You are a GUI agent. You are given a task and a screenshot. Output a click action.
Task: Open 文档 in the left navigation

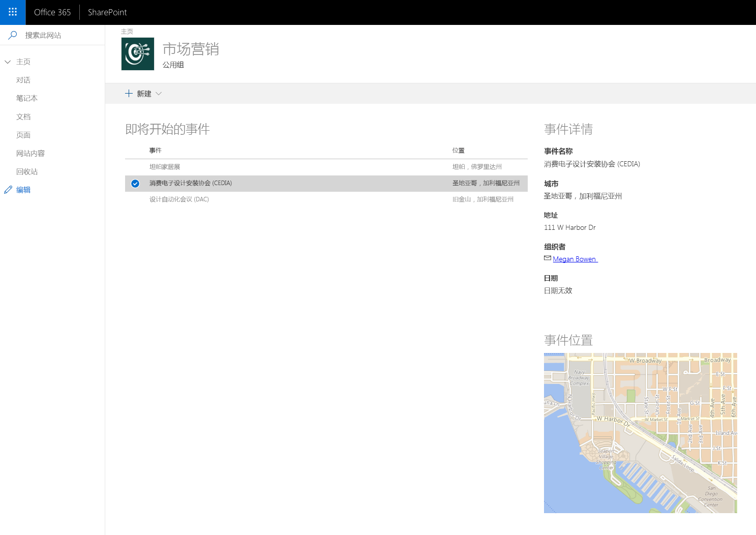pyautogui.click(x=23, y=116)
